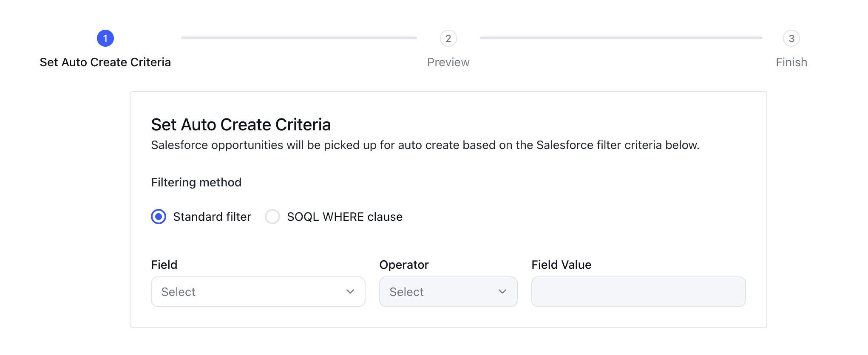868x355 pixels.
Task: Open the Field Select dropdown
Action: tap(258, 292)
